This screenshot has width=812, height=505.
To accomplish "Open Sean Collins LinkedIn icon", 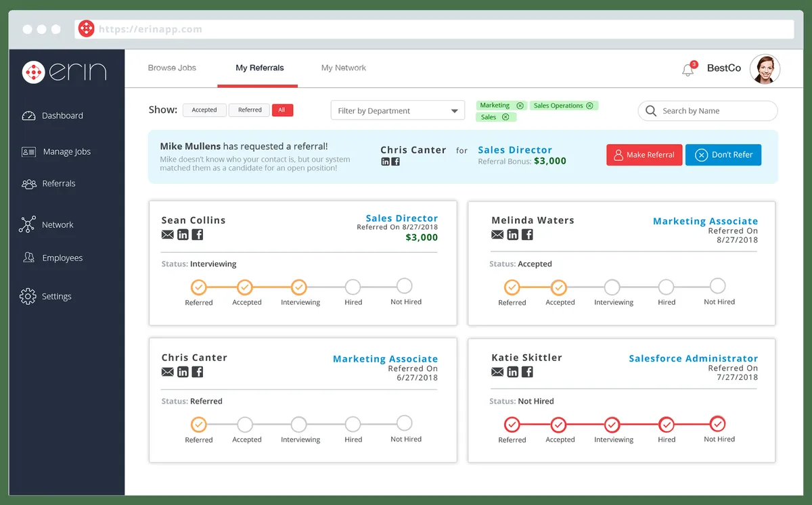I will (183, 235).
